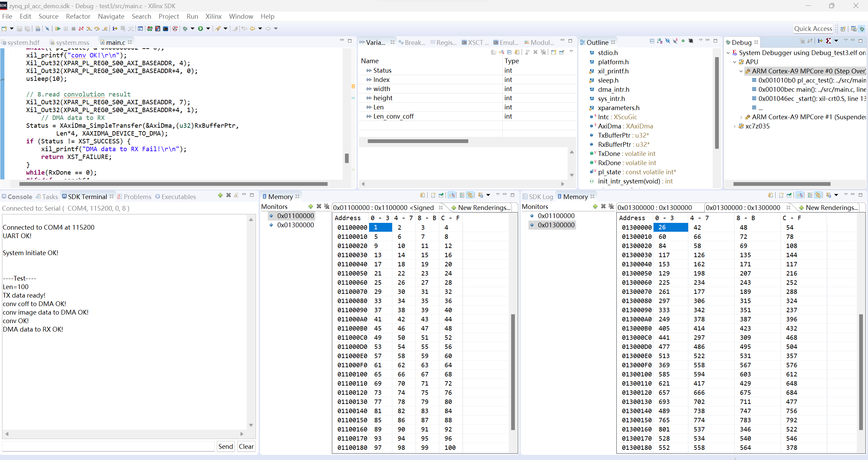Click the Debug bug icon in the toolbar
The width and height of the screenshot is (868, 460).
coord(185,29)
